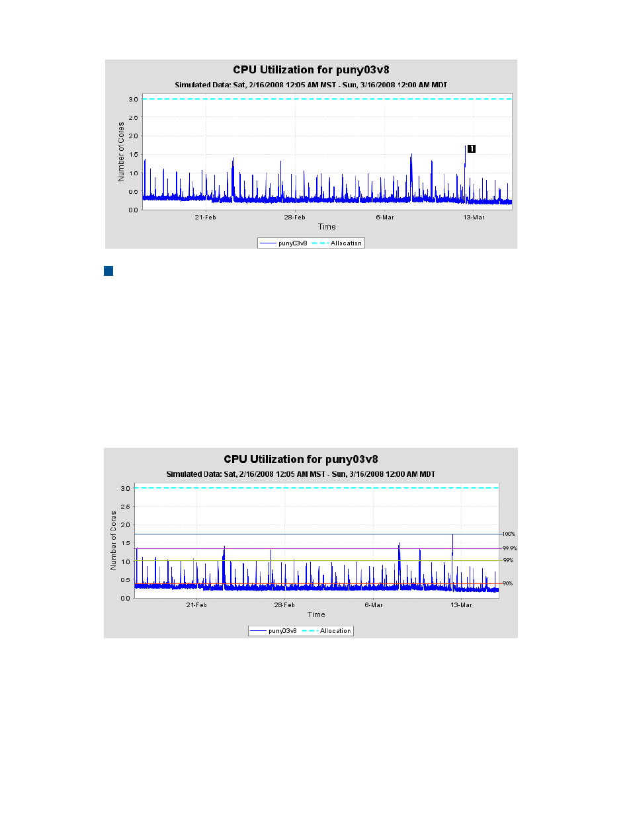Click the 13-Mar axis label in top chart
Screen dimensions: 631x840
tap(474, 217)
